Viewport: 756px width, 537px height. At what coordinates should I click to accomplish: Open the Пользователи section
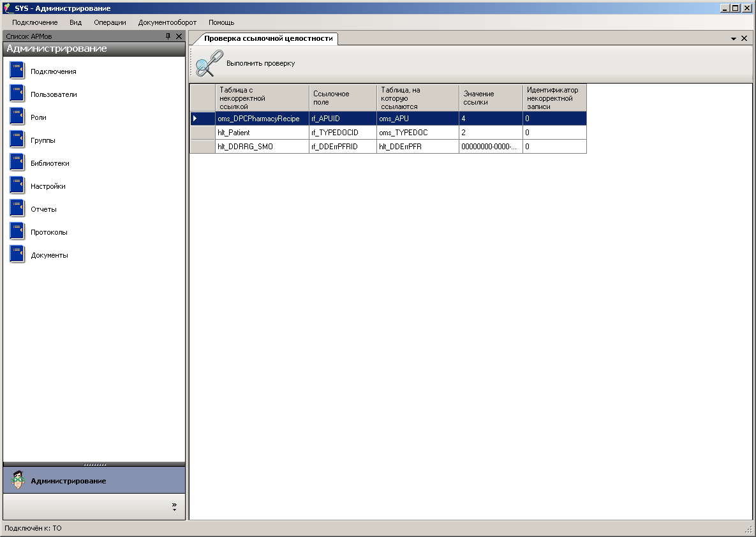click(x=54, y=94)
